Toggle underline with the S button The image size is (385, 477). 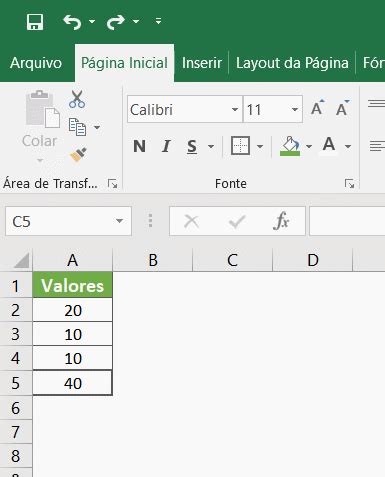[x=192, y=147]
